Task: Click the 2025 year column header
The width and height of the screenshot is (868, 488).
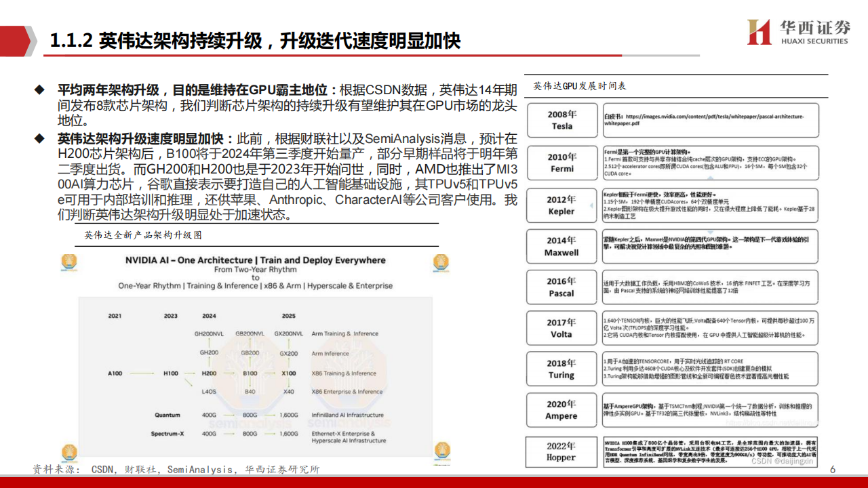Action: tap(289, 316)
